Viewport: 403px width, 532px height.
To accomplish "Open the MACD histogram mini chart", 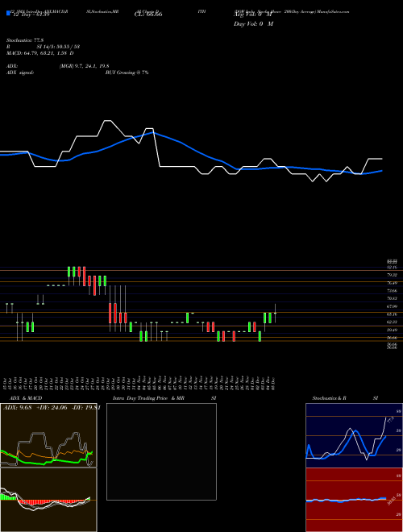I will click(48, 500).
